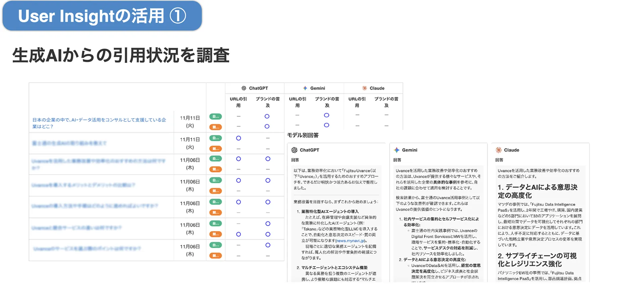
Task: Click Gemini card item 社内サービスの集約とセルフサービス化
Action: [x=441, y=222]
